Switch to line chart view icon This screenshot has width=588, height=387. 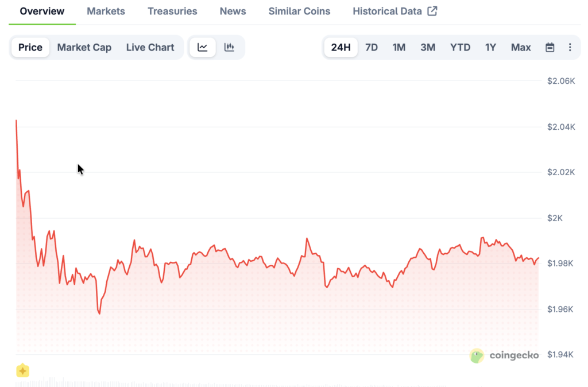202,47
